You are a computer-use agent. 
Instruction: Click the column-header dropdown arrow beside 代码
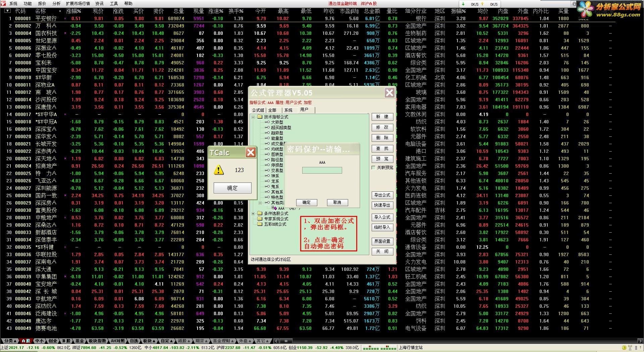coord(7,11)
